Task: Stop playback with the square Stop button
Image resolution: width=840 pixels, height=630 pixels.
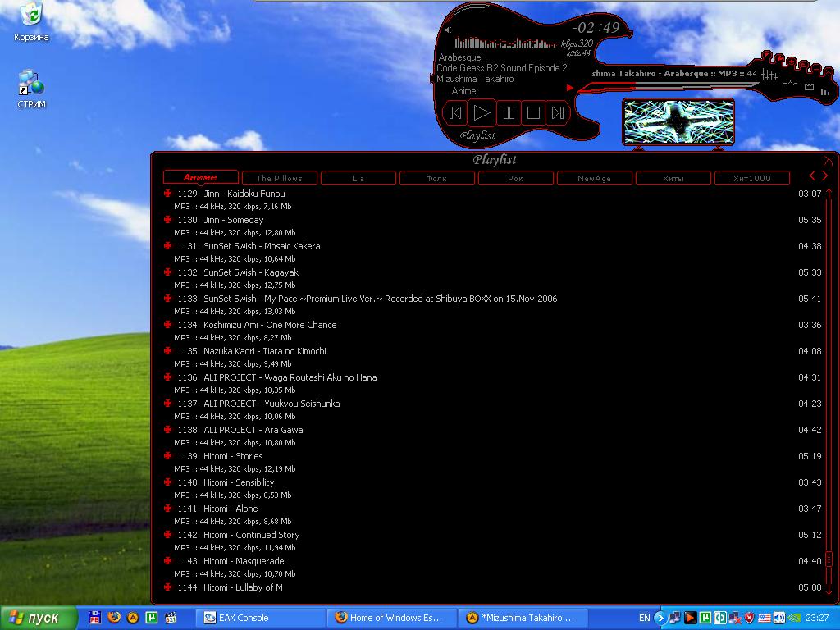Action: tap(533, 113)
